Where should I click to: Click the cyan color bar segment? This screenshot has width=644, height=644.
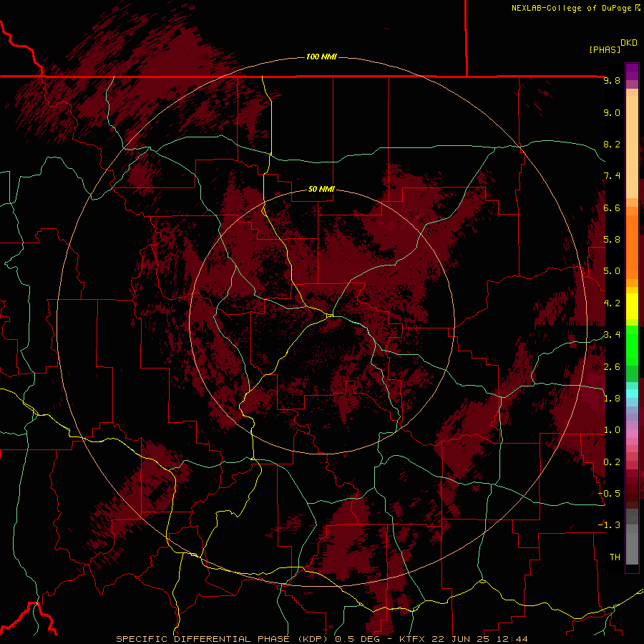point(632,394)
